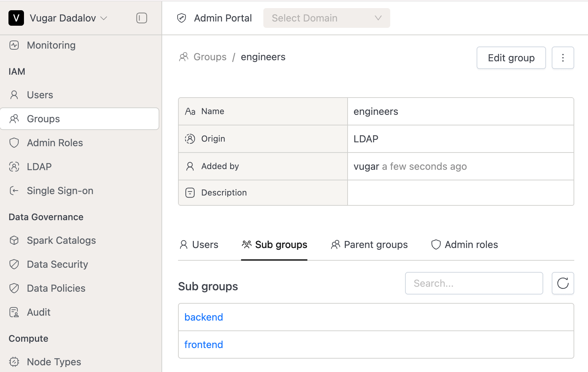Click the Monitoring activity icon
This screenshot has width=588, height=372.
(x=14, y=45)
